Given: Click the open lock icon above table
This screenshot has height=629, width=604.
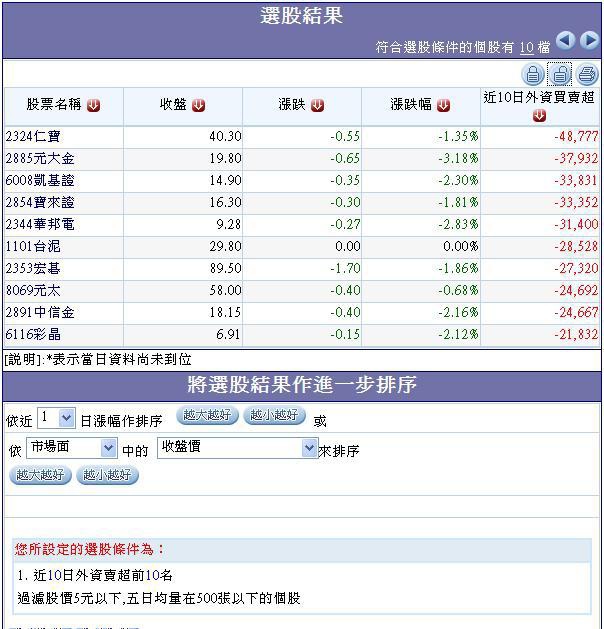Looking at the screenshot, I should coord(559,74).
